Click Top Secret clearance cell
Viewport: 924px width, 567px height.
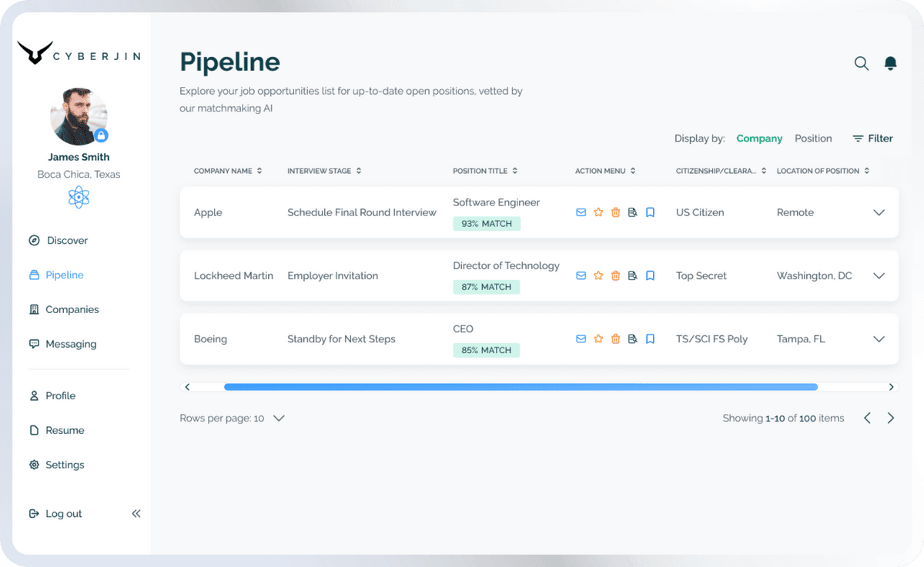pyautogui.click(x=701, y=275)
